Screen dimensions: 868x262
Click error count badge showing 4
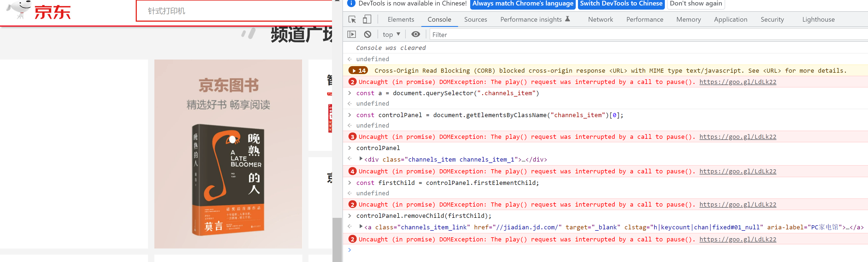pyautogui.click(x=352, y=171)
